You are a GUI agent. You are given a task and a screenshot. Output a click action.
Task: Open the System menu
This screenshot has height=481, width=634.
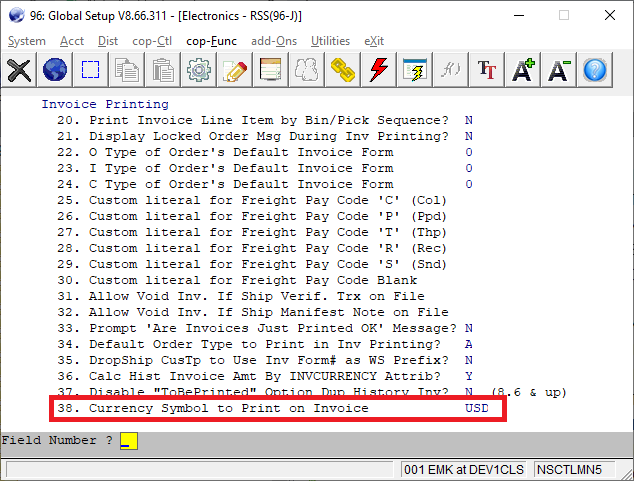(27, 41)
